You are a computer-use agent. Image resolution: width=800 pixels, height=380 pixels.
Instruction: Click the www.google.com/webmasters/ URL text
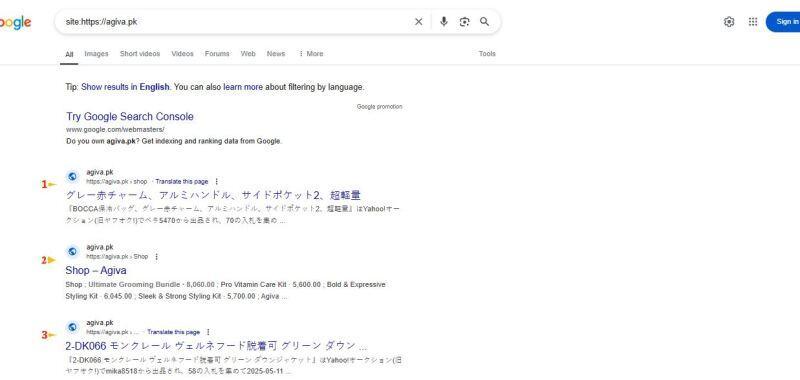pyautogui.click(x=115, y=130)
